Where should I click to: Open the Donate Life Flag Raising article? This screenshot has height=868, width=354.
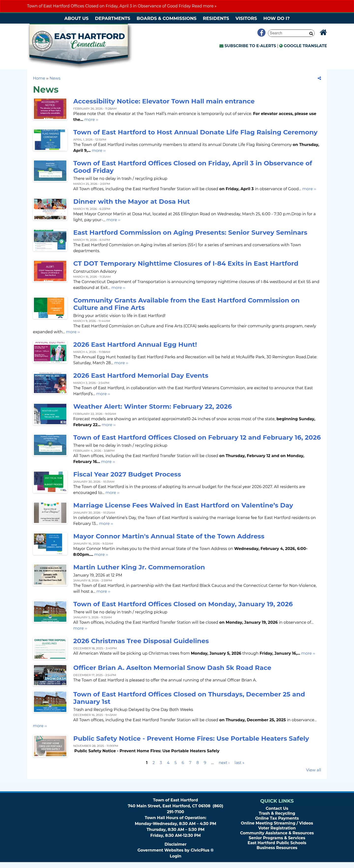pyautogui.click(x=195, y=132)
